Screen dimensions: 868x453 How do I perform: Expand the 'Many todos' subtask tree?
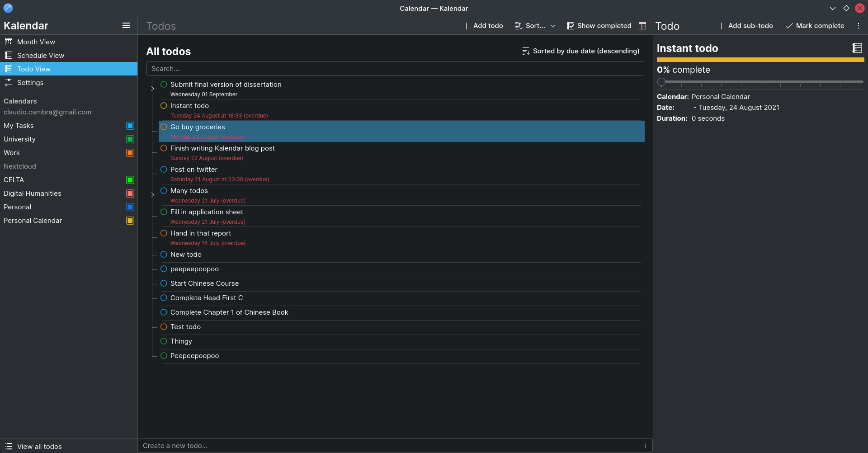click(x=153, y=195)
